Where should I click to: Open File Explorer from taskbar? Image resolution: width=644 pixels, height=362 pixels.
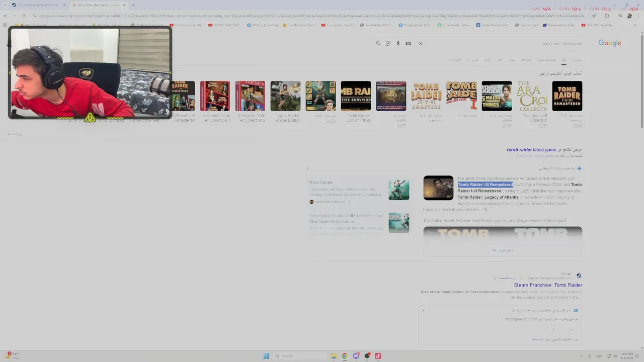(x=333, y=356)
